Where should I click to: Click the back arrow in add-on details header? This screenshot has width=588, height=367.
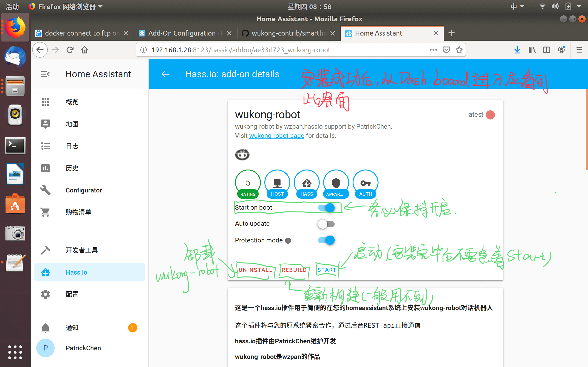[165, 74]
